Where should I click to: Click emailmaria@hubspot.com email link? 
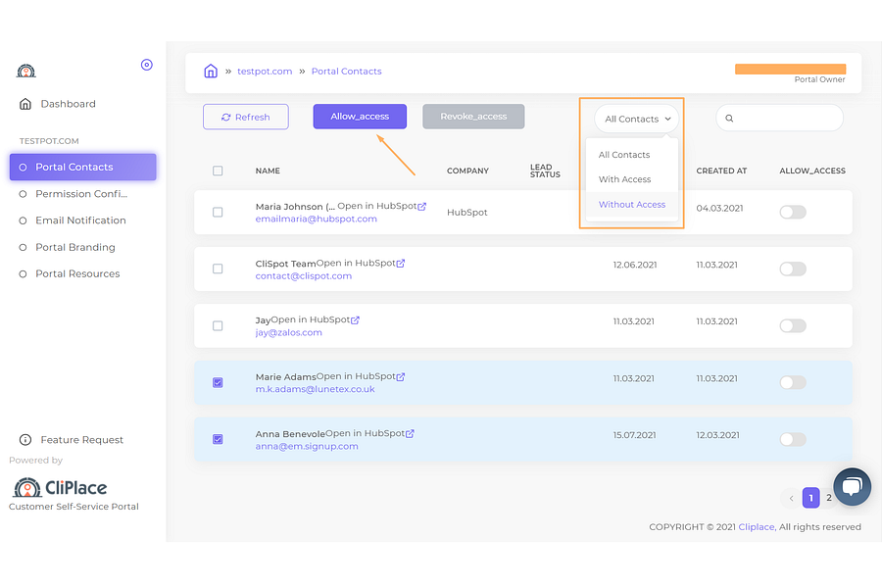[x=317, y=219]
